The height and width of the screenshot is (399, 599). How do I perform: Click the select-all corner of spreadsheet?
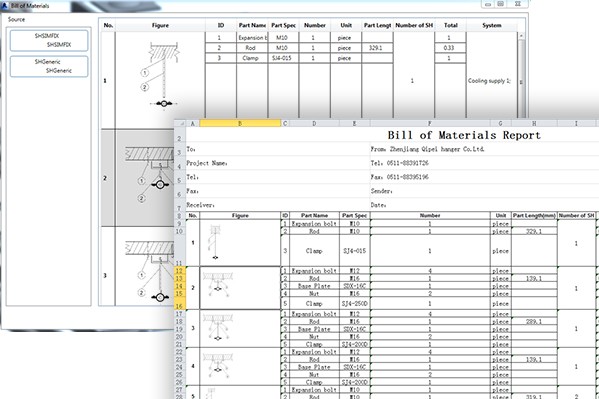(180, 123)
